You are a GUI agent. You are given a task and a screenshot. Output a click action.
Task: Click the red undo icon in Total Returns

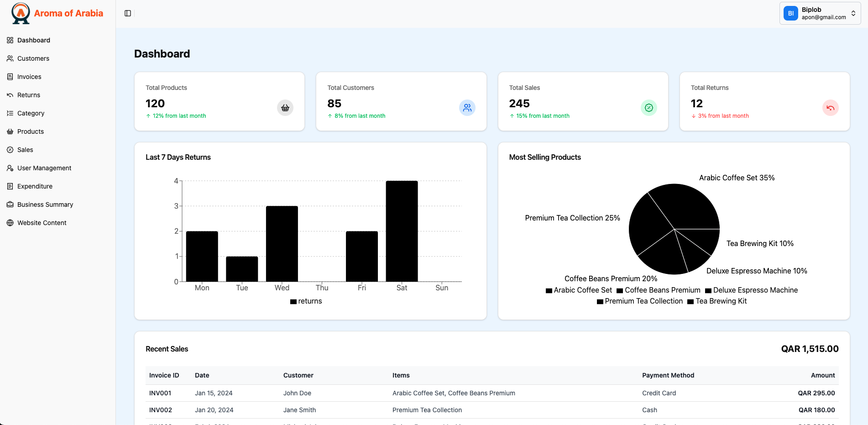(830, 108)
